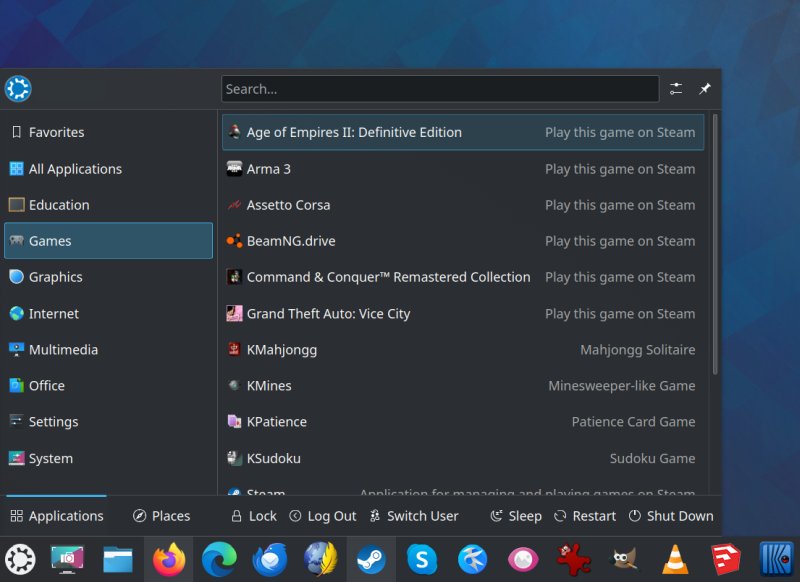The width and height of the screenshot is (800, 582).
Task: Switch to the Places tab
Action: click(161, 515)
